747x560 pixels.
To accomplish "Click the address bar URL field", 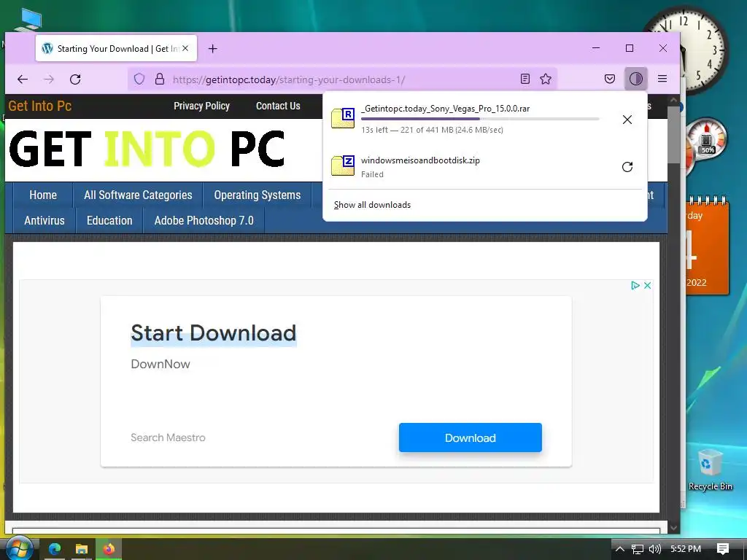I will point(342,79).
